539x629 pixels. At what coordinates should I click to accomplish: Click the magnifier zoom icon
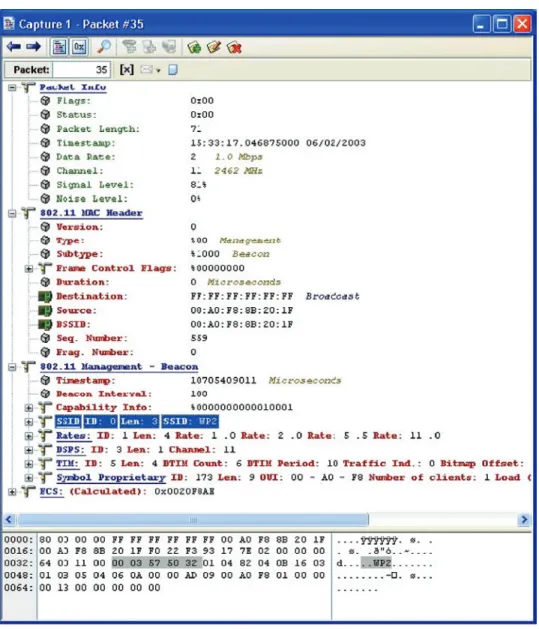[x=104, y=47]
